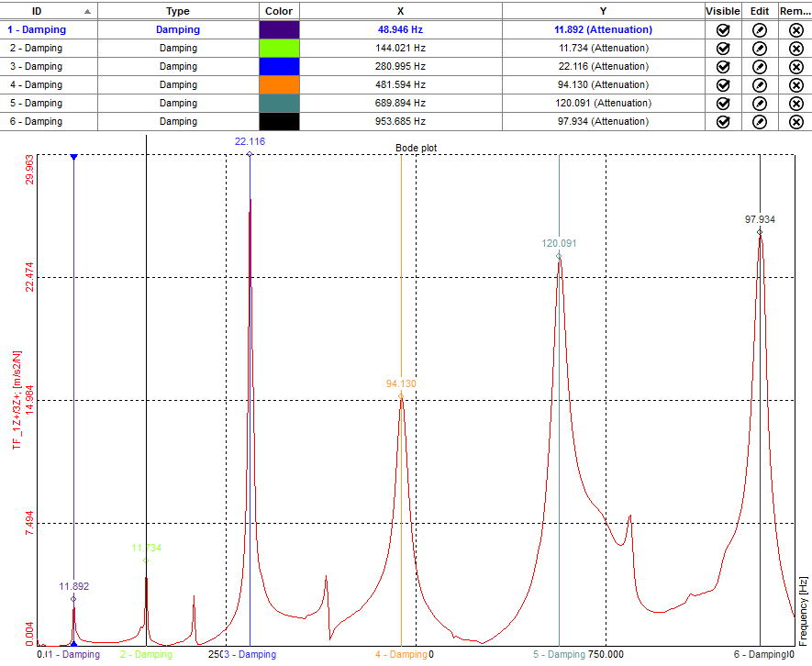Select row '3 - Damping' in ID column

pyautogui.click(x=37, y=66)
